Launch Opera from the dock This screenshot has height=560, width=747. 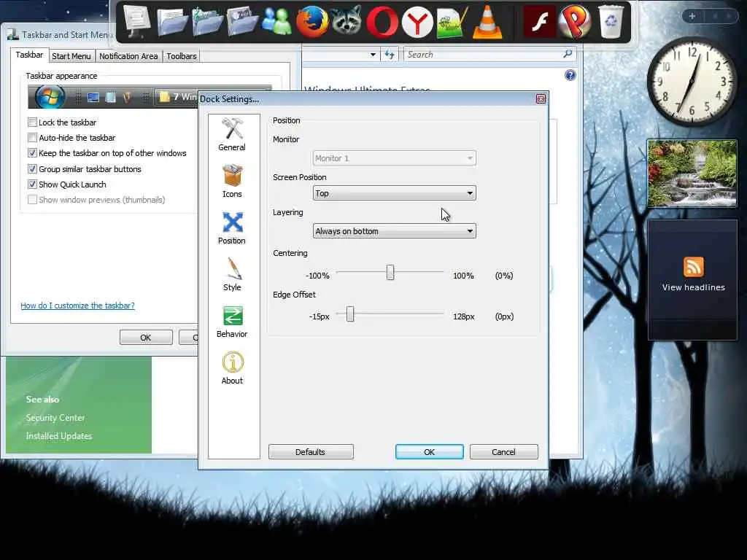[382, 22]
